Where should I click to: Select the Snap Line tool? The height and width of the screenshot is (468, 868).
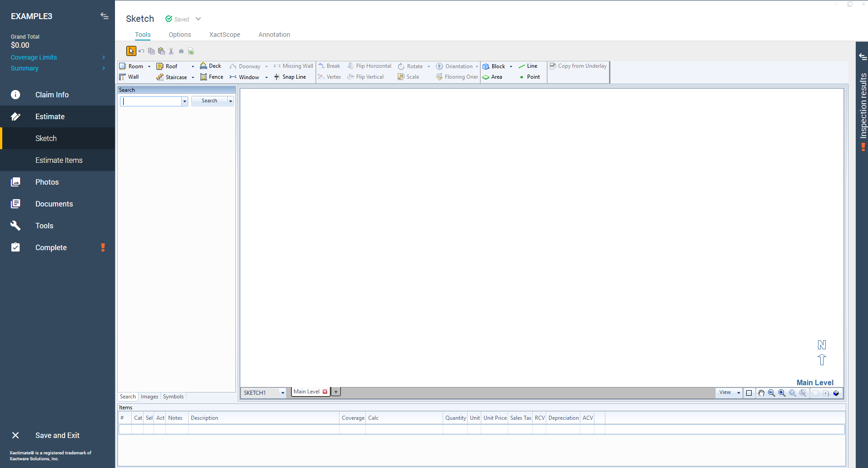click(290, 77)
